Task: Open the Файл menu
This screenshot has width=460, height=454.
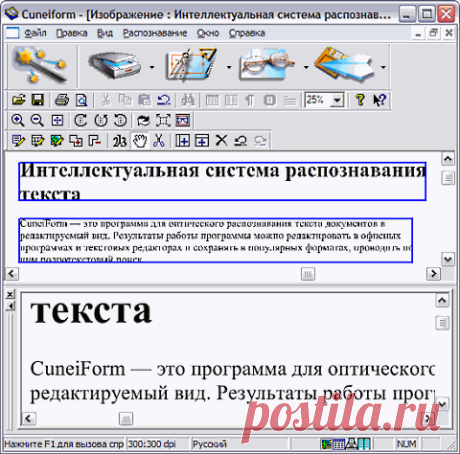Action: pyautogui.click(x=35, y=33)
